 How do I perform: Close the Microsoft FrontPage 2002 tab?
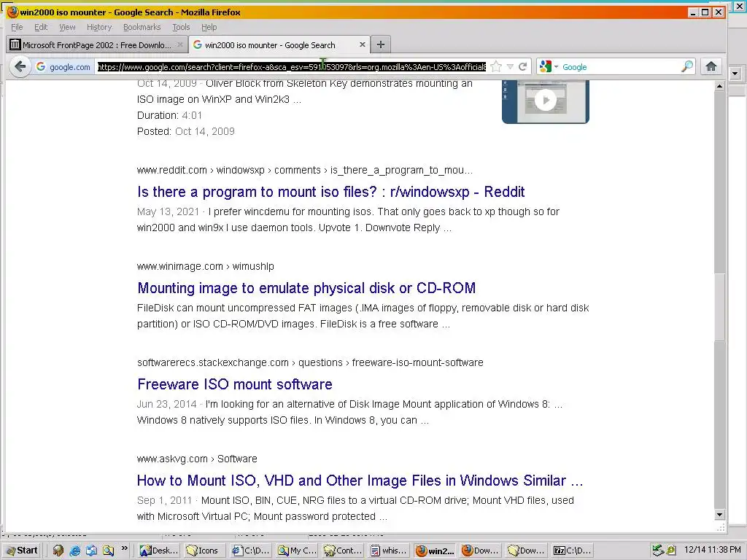[179, 44]
